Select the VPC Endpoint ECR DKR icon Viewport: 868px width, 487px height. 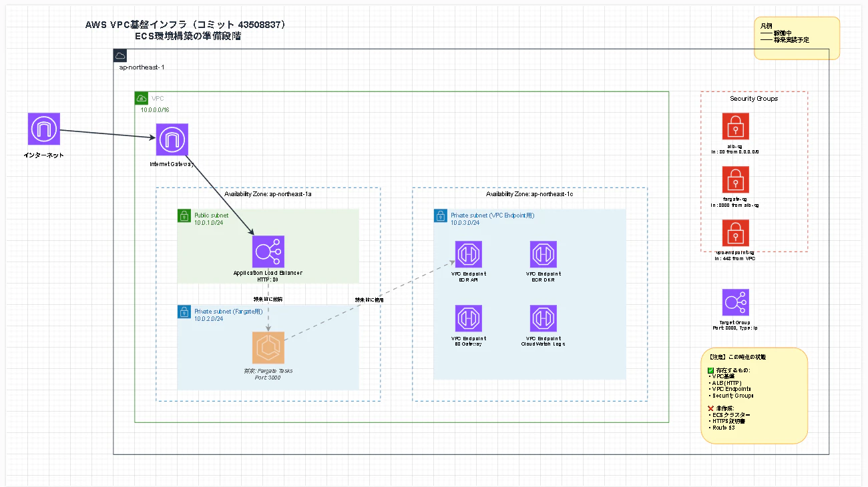pyautogui.click(x=543, y=254)
